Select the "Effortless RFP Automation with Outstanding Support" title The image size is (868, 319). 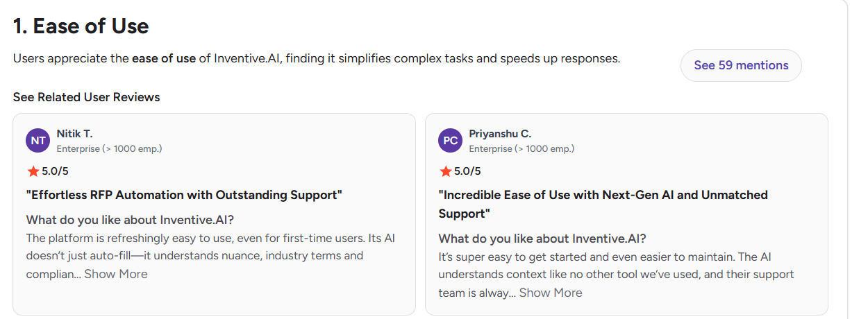click(184, 195)
